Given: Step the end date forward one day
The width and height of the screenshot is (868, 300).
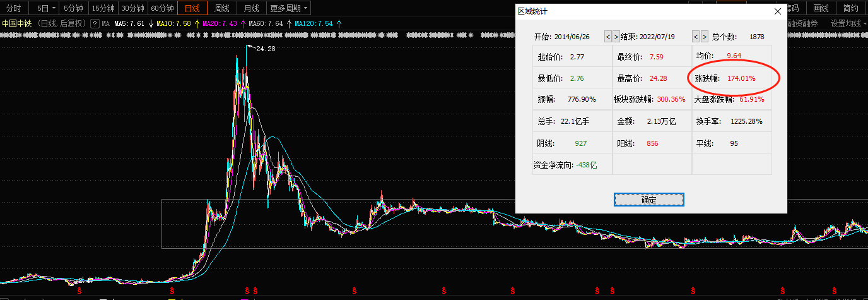Looking at the screenshot, I should click(x=704, y=37).
